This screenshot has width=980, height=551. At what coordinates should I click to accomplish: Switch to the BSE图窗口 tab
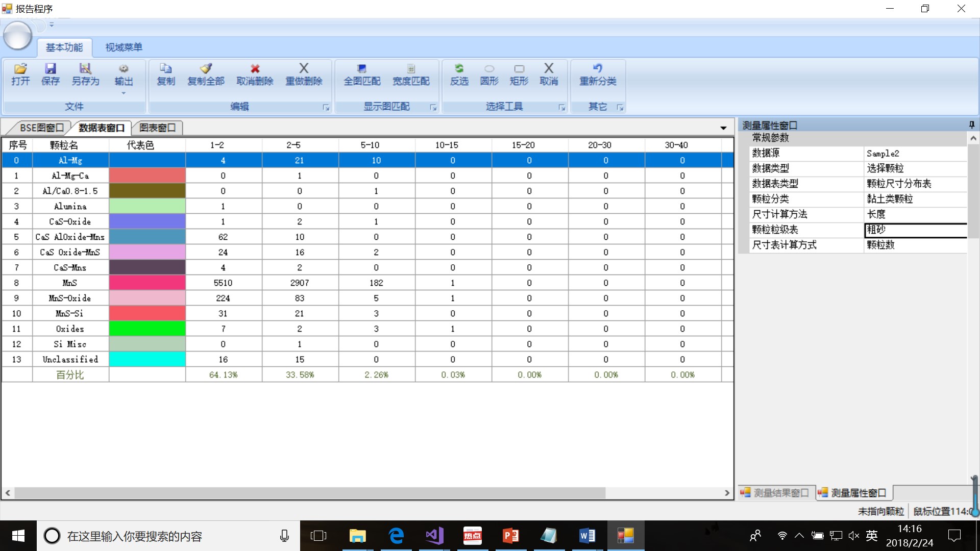42,128
